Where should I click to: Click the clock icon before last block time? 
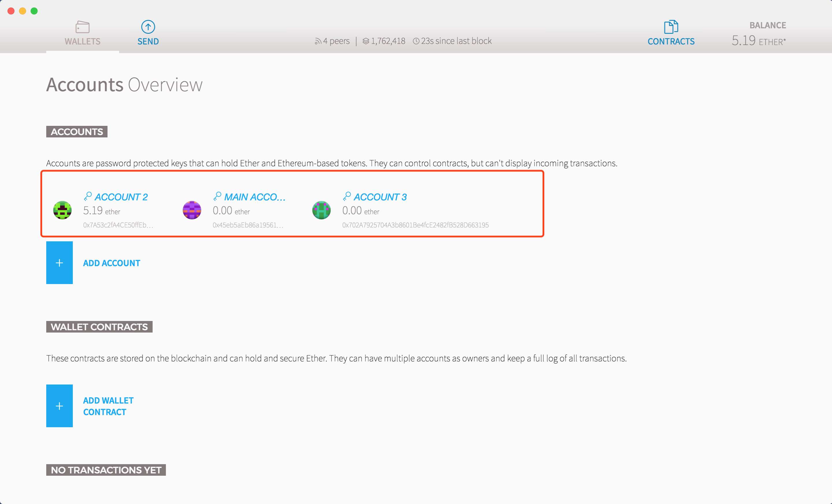pos(416,41)
